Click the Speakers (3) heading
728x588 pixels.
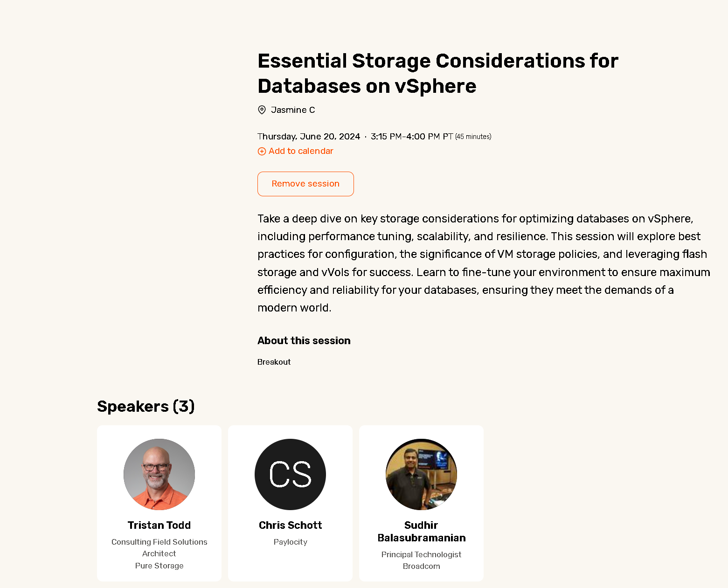(146, 407)
